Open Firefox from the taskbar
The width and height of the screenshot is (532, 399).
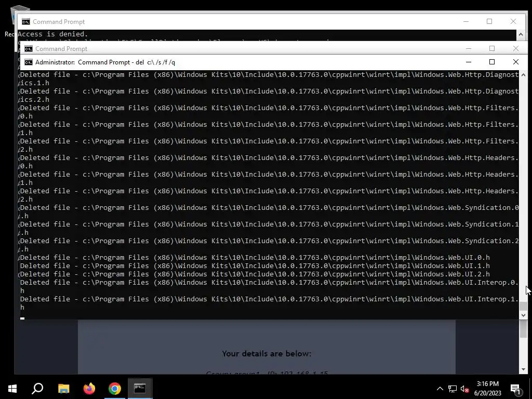coord(89,388)
